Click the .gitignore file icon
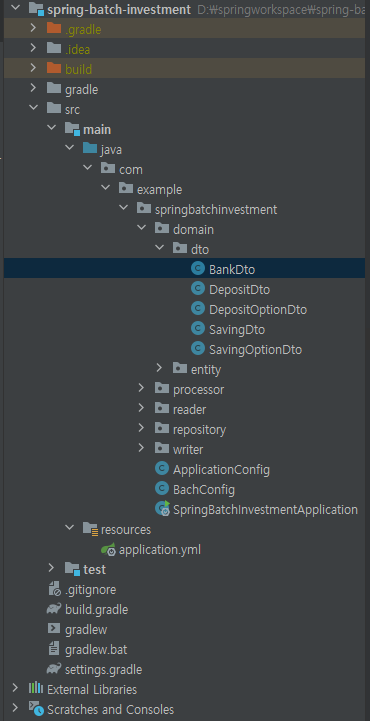The image size is (370, 721). [54, 589]
